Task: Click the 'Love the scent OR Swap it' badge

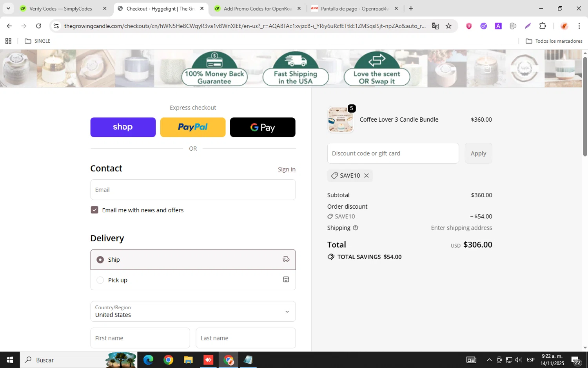Action: point(377,69)
